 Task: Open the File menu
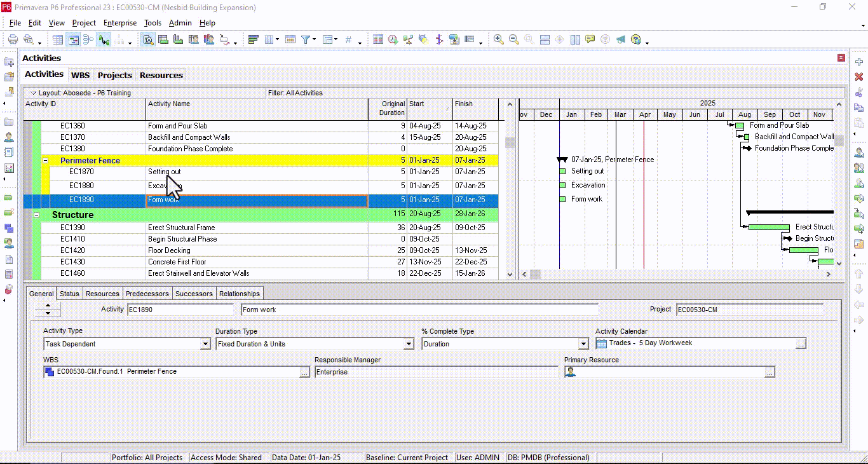15,23
